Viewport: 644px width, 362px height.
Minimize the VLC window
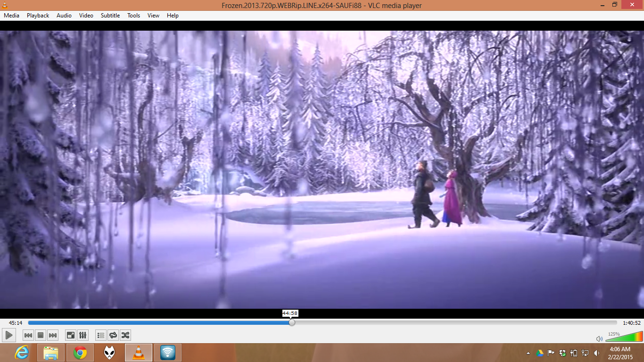pos(603,5)
